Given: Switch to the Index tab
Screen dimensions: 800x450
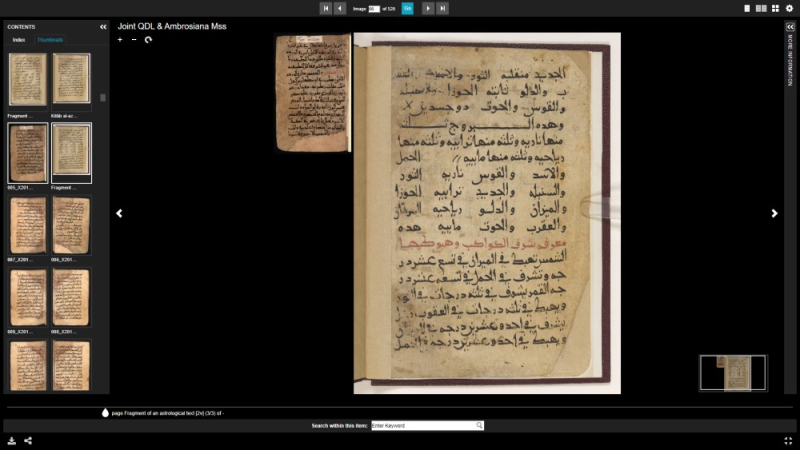Looking at the screenshot, I should click(19, 40).
